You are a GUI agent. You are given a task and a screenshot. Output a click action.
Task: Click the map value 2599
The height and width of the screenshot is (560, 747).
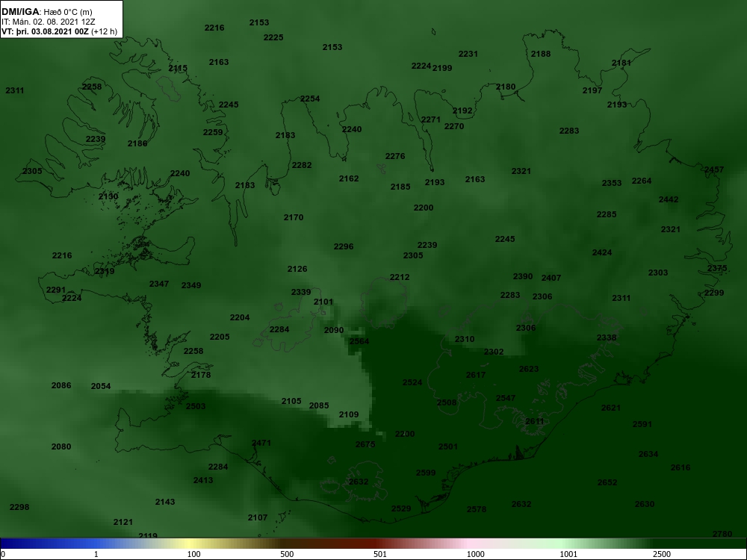[x=426, y=473]
